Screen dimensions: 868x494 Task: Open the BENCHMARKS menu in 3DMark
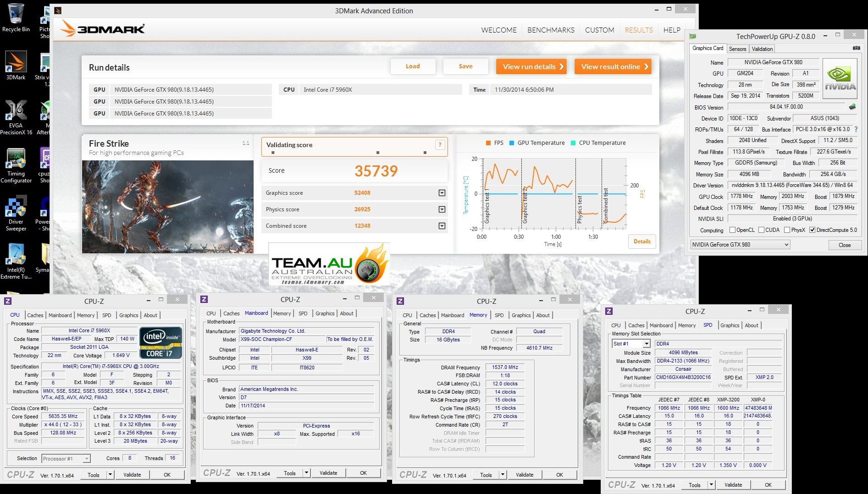[551, 30]
